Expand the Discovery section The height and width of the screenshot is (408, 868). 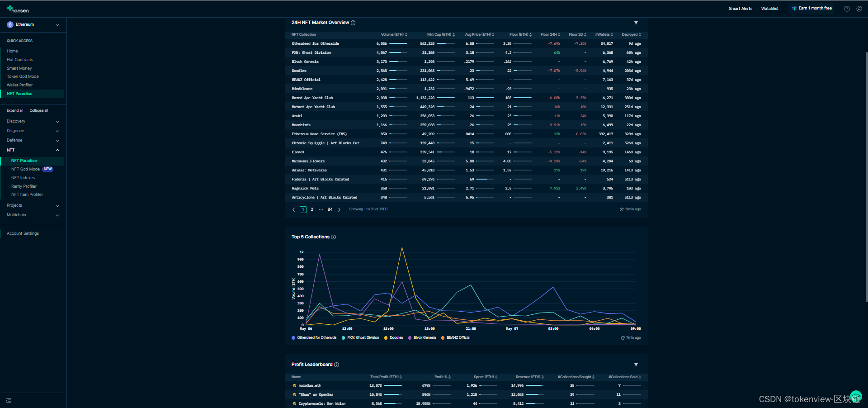point(33,121)
